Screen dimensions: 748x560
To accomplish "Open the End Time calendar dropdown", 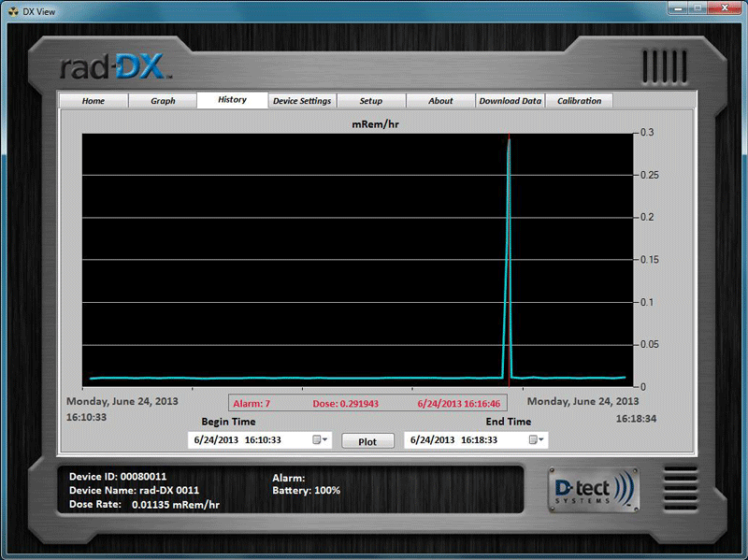I will pyautogui.click(x=537, y=439).
